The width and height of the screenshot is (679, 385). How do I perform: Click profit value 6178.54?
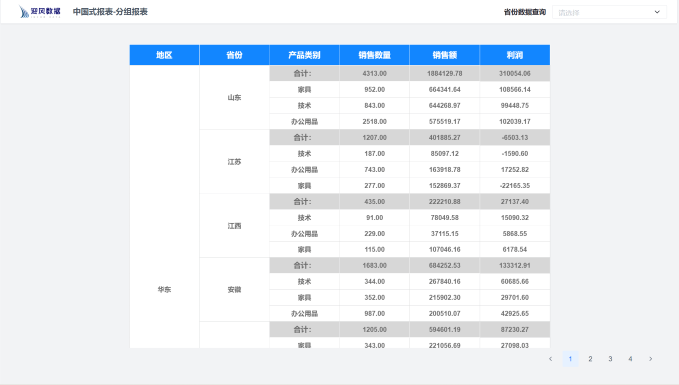pos(515,249)
